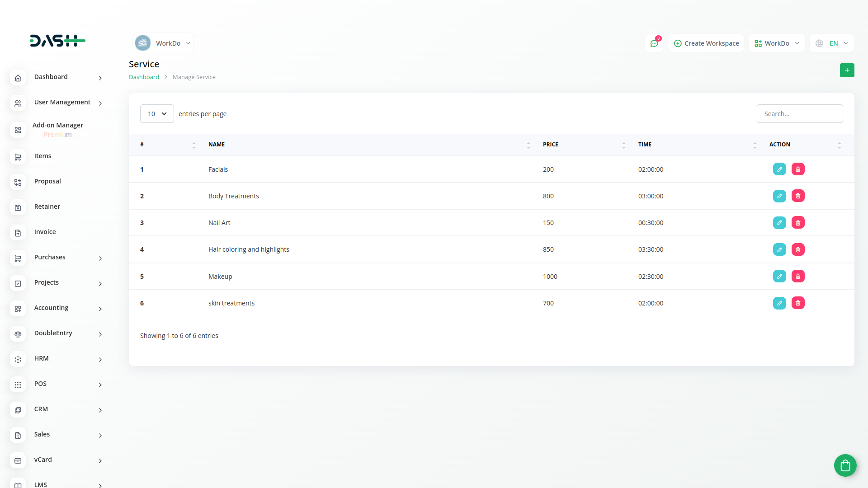Viewport: 868px width, 488px height.
Task: Open the entries per page dropdown
Action: 157,114
